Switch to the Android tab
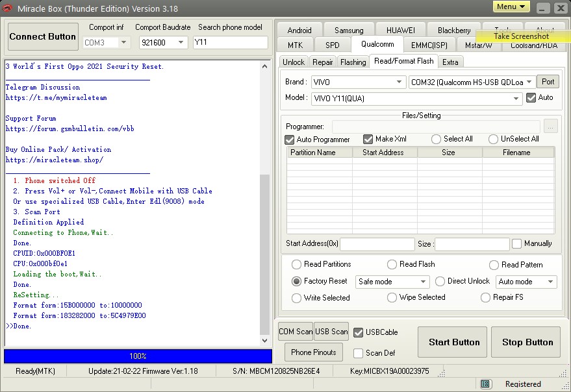The width and height of the screenshot is (571, 392). click(x=299, y=31)
